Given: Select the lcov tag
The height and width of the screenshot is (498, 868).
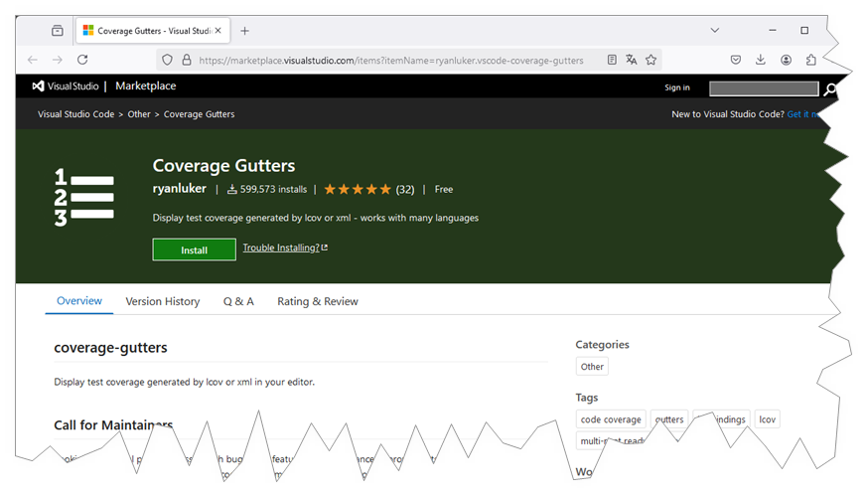Looking at the screenshot, I should [x=768, y=419].
